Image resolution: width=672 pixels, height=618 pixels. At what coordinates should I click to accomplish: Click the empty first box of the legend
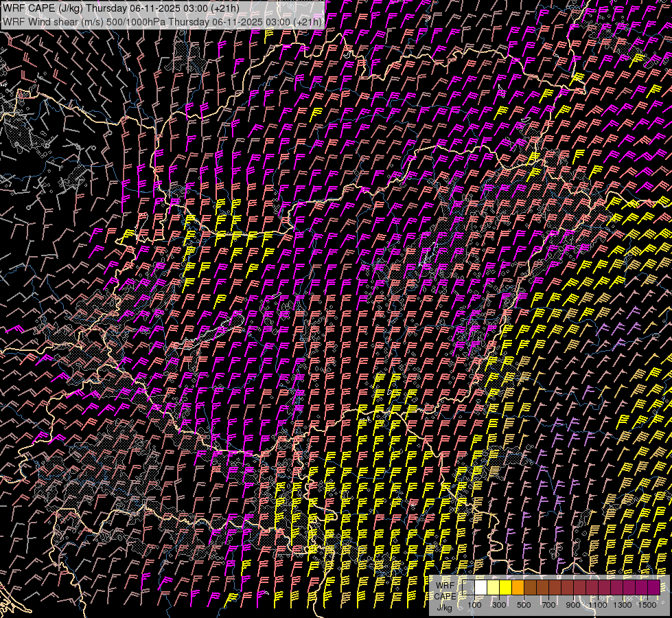click(468, 588)
